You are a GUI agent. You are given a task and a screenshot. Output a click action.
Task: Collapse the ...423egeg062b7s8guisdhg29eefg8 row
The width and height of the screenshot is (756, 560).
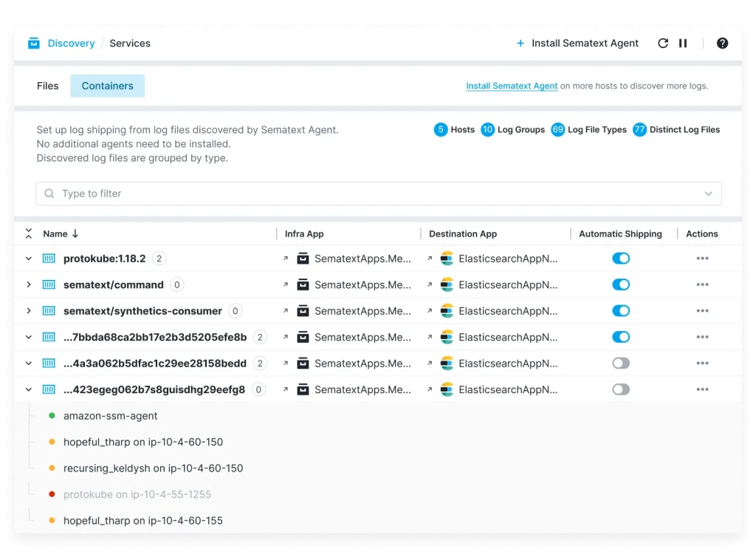tap(29, 389)
